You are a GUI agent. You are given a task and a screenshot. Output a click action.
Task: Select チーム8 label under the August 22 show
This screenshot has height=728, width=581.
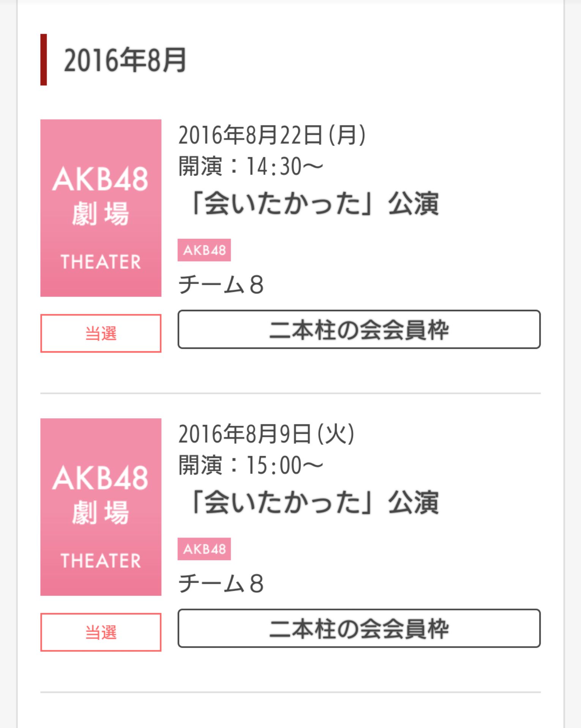point(221,284)
